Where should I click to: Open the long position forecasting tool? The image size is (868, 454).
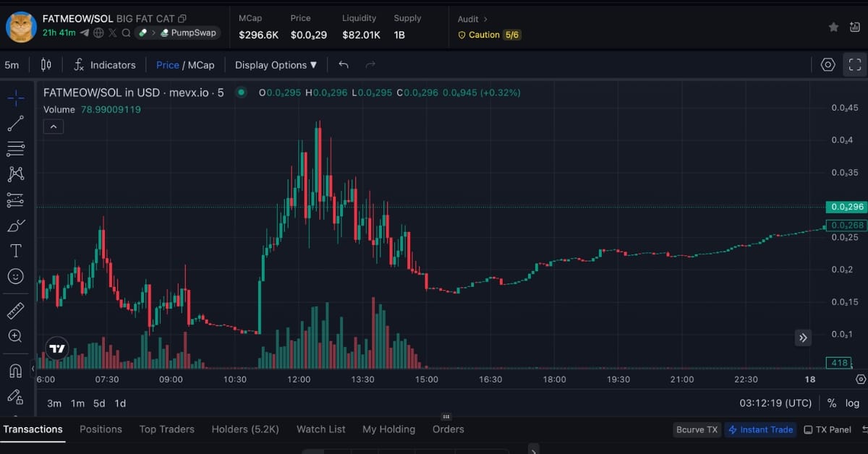coord(15,200)
